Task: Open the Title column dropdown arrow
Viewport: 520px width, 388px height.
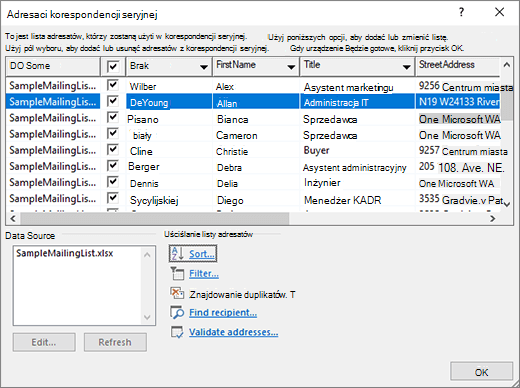Action: tap(406, 67)
